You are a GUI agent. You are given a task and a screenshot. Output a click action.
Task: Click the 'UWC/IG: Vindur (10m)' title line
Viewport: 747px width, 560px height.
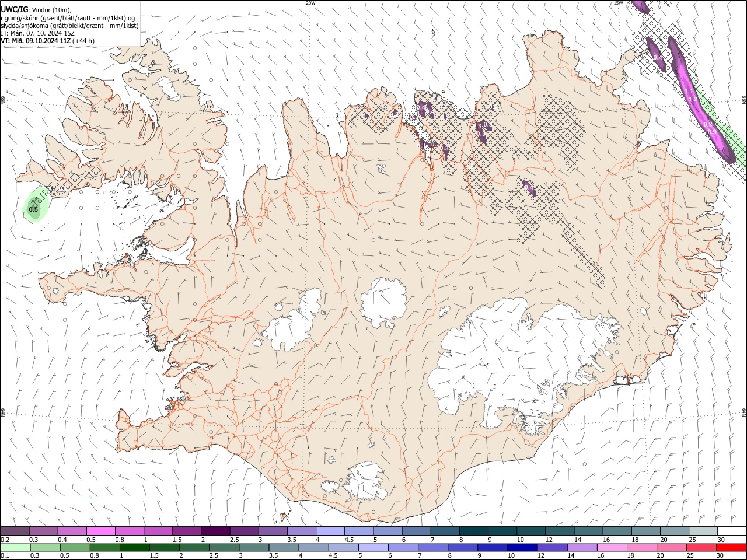click(36, 10)
